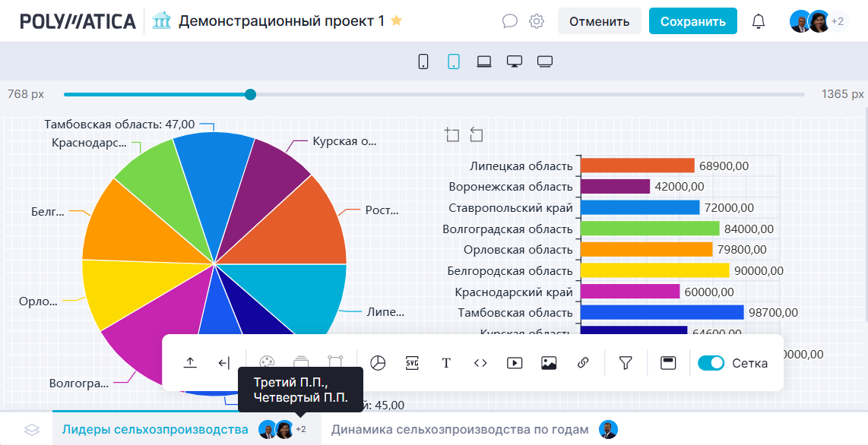
Task: Add a link element from the toolbar
Action: (x=583, y=363)
